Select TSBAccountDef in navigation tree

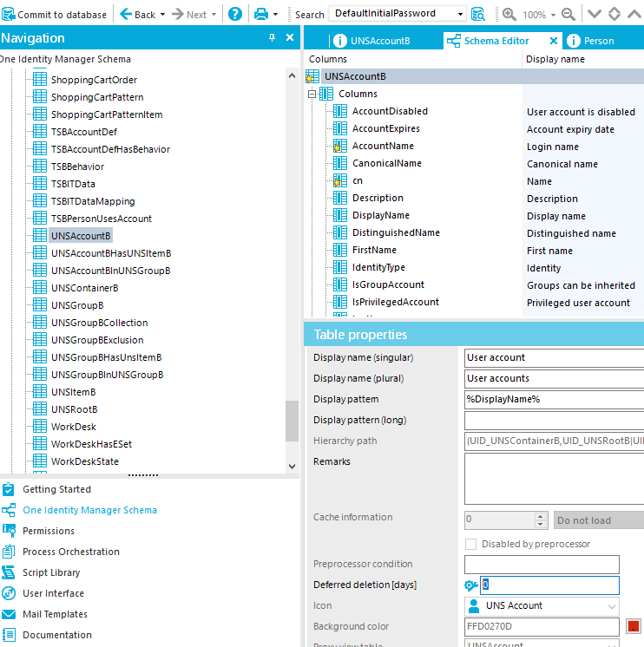point(84,132)
